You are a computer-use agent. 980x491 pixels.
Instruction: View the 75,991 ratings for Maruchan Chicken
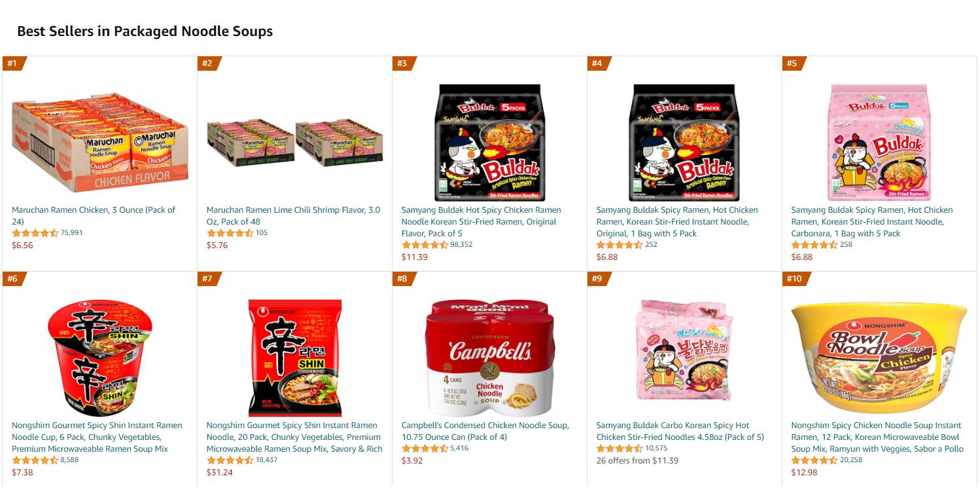click(71, 232)
